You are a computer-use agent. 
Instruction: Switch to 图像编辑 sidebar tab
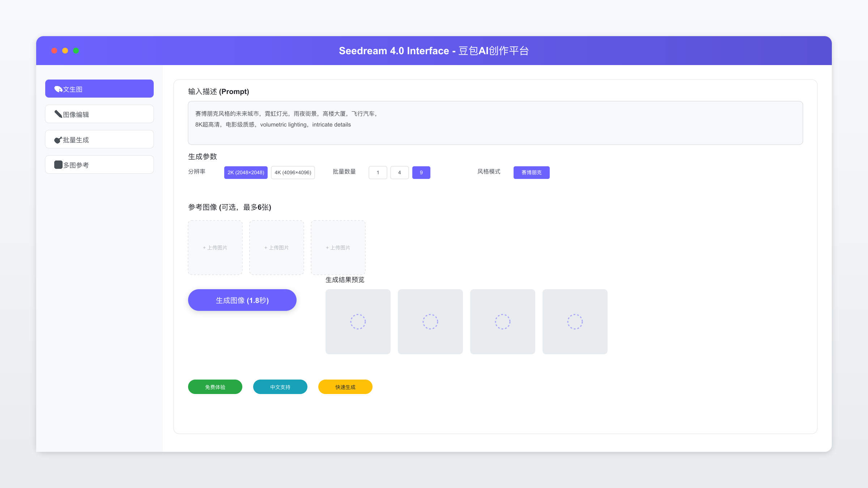click(99, 114)
